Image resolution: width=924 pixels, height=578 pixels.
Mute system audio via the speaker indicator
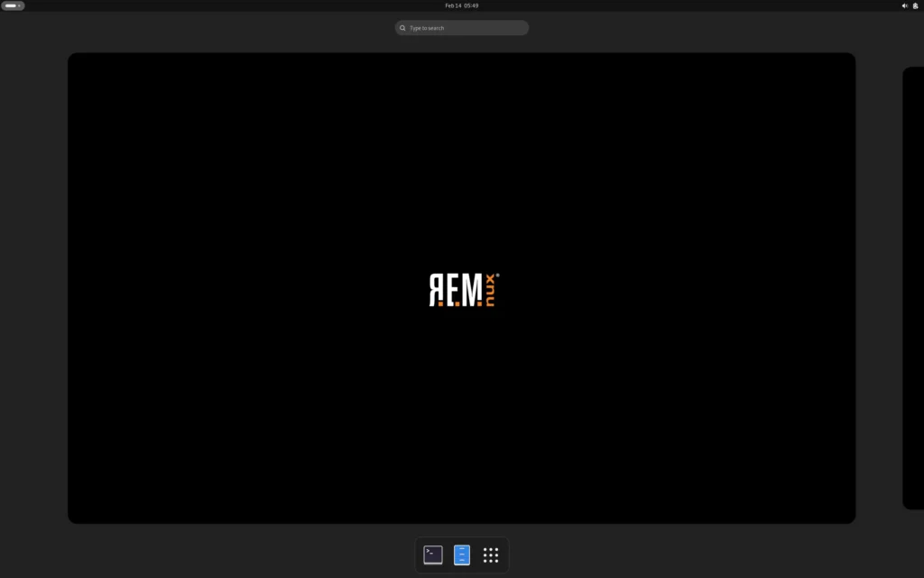pos(905,5)
